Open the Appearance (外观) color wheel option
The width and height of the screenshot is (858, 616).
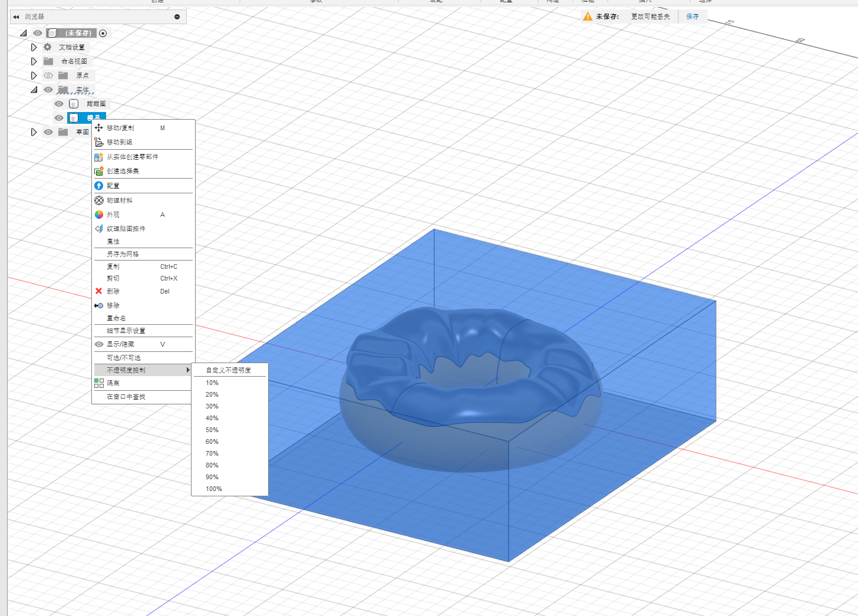[99, 215]
